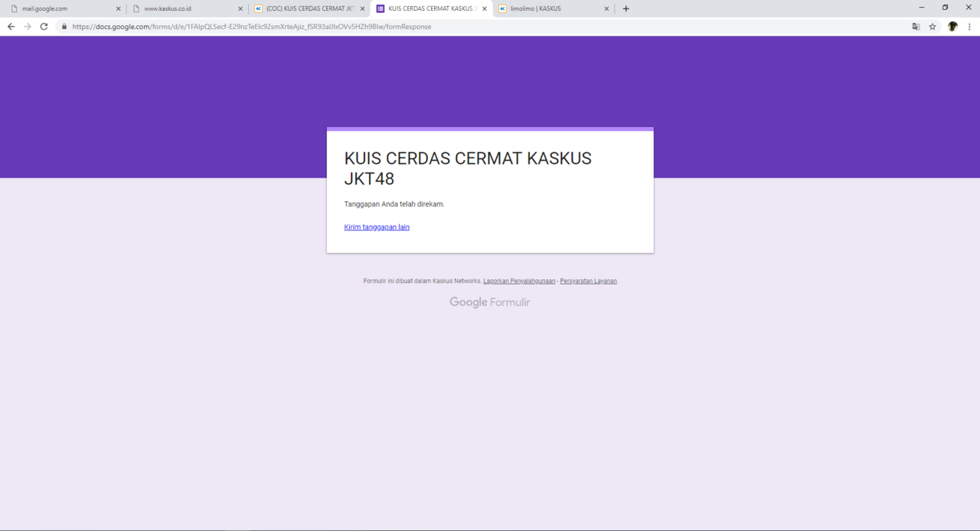The image size is (980, 531).
Task: Open the Persyaratan Layanan link
Action: (588, 281)
